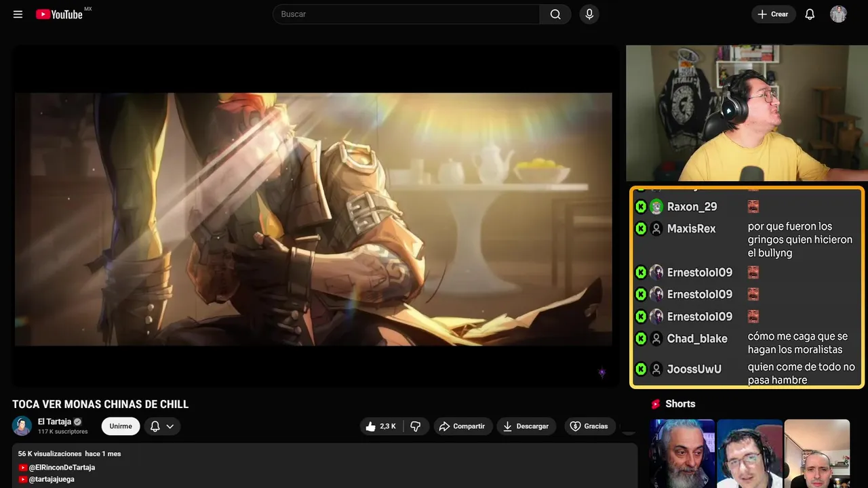Click the Unirme join button

[x=121, y=426]
